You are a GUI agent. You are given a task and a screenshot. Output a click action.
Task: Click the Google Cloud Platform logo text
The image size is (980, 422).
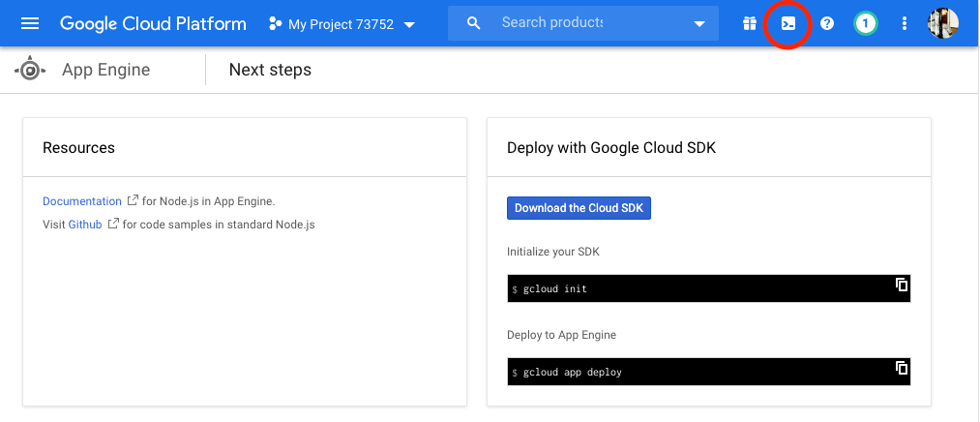[x=153, y=24]
